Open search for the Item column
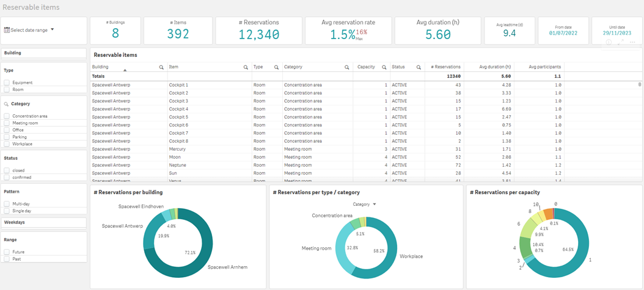Screen dimensions: 644x290 point(246,67)
